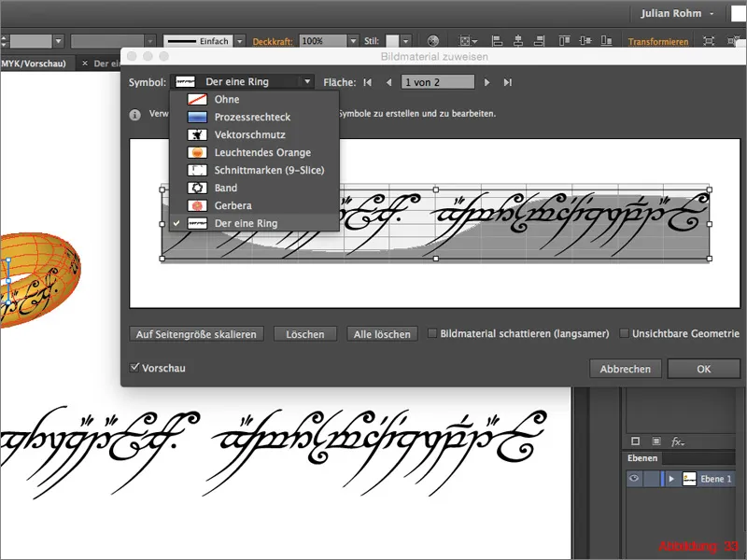Image resolution: width=747 pixels, height=560 pixels.
Task: Open Deckkraft transparency panel link
Action: (x=273, y=42)
